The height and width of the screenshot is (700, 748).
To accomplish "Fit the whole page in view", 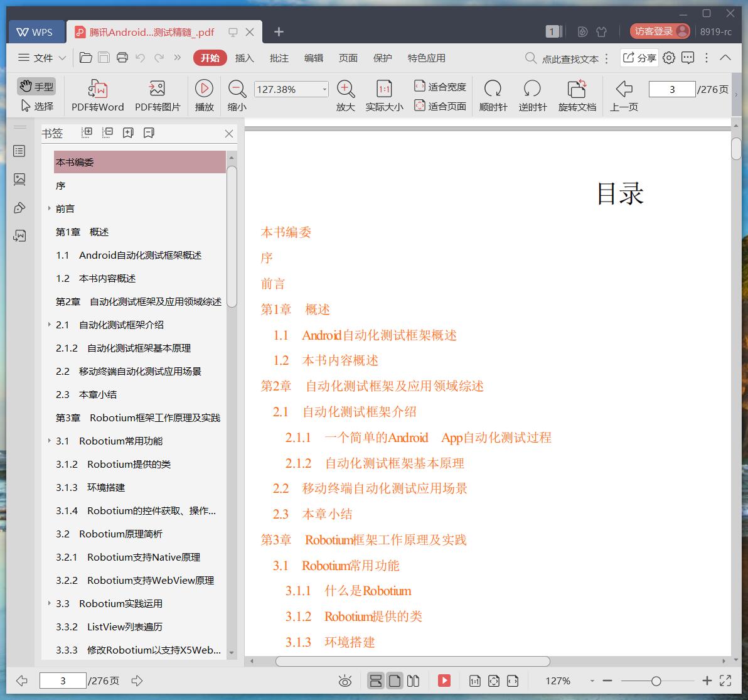I will (440, 106).
